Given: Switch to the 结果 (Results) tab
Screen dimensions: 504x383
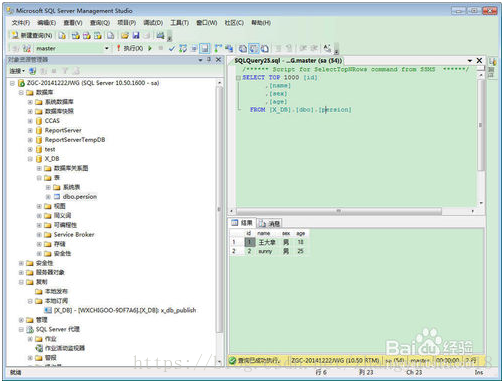Looking at the screenshot, I should pos(242,223).
